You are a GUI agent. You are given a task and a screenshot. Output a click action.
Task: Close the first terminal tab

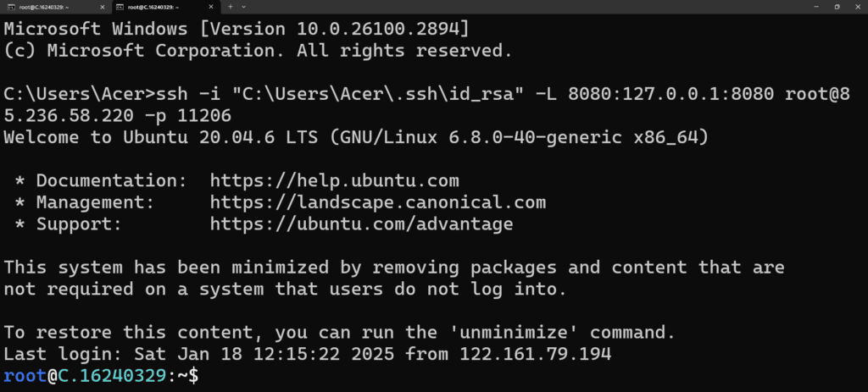[x=102, y=7]
